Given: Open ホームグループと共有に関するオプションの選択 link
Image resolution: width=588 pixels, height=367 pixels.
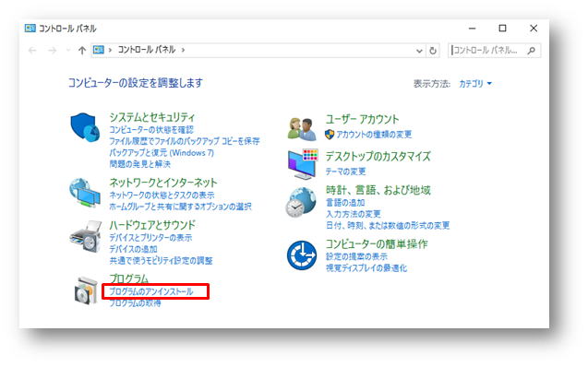Looking at the screenshot, I should (x=180, y=207).
